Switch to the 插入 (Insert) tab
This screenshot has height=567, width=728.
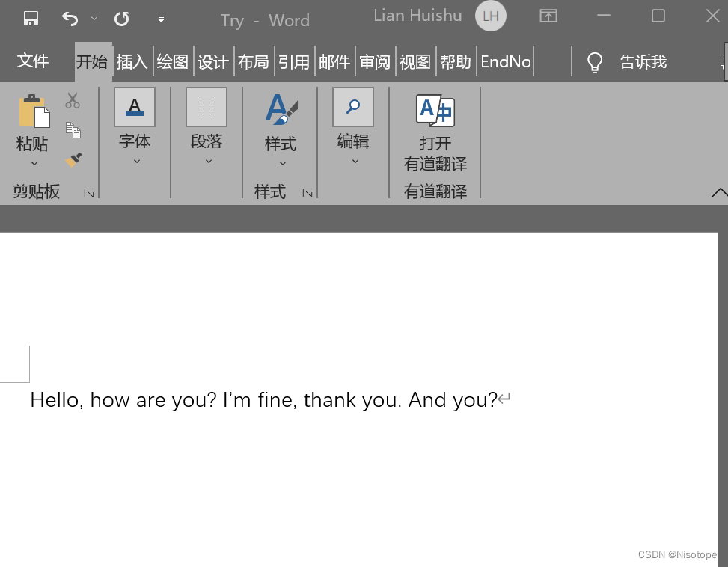(132, 61)
